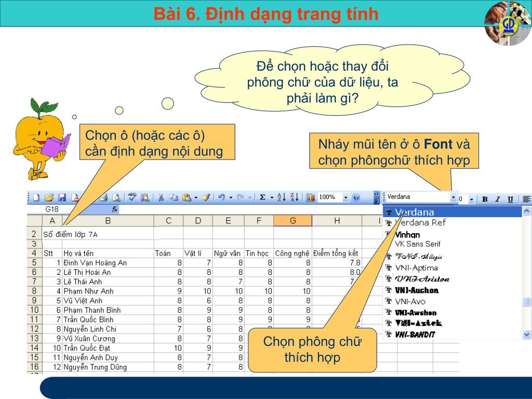Open the Paste options dropdown arrow
Screen dimensions: 532x399
point(196,197)
